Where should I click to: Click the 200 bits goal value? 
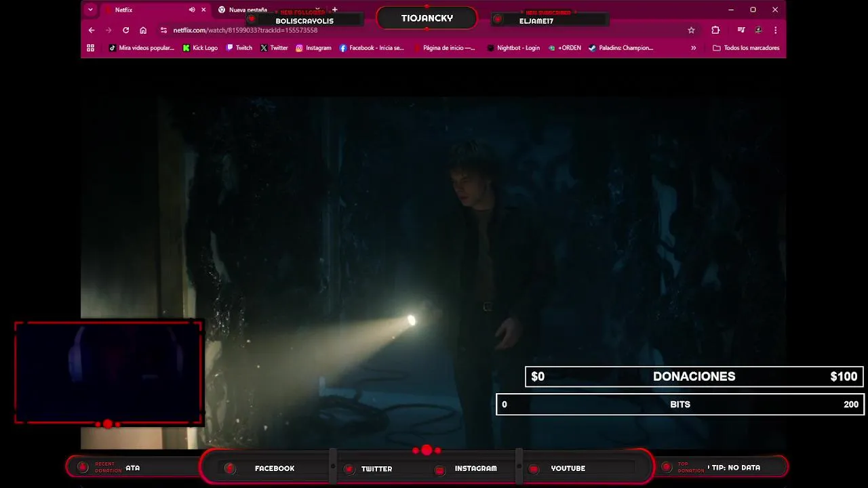click(x=851, y=405)
